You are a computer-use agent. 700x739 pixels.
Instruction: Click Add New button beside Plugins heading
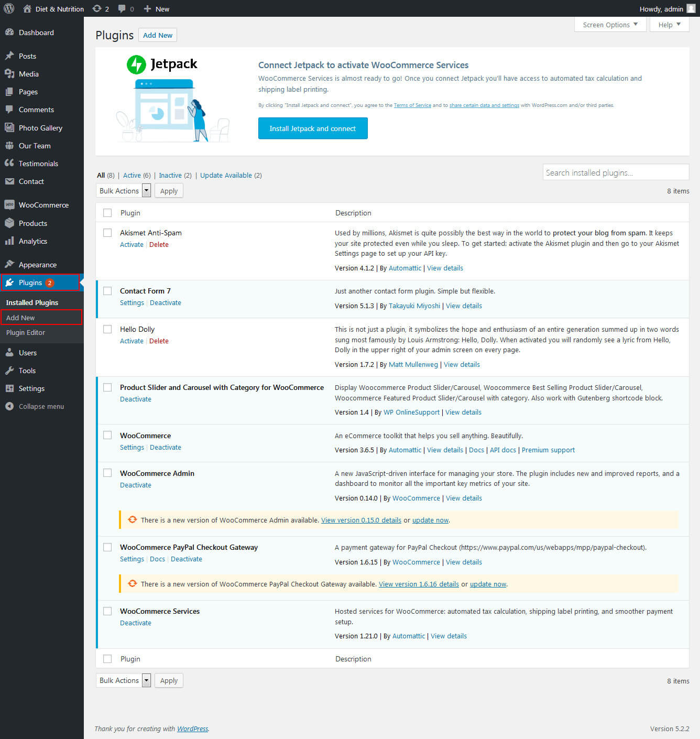pyautogui.click(x=158, y=35)
